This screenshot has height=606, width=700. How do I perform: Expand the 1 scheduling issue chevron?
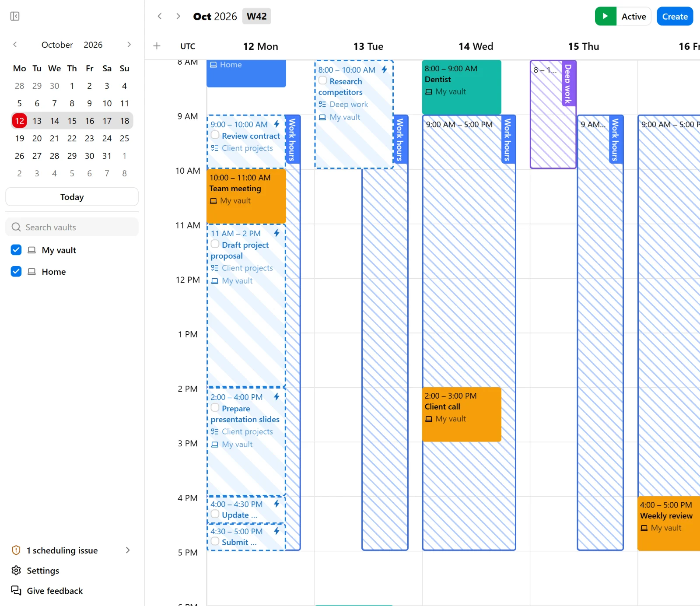128,550
